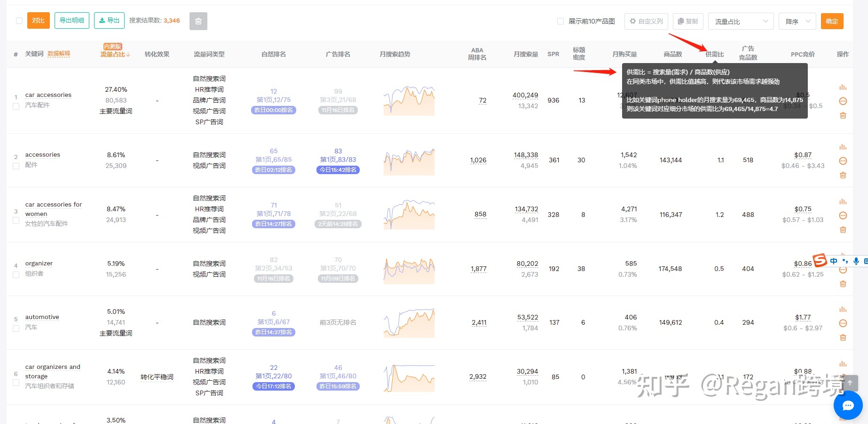Toggle the select-all checkbox beside 对比
868x424 pixels.
click(x=19, y=21)
